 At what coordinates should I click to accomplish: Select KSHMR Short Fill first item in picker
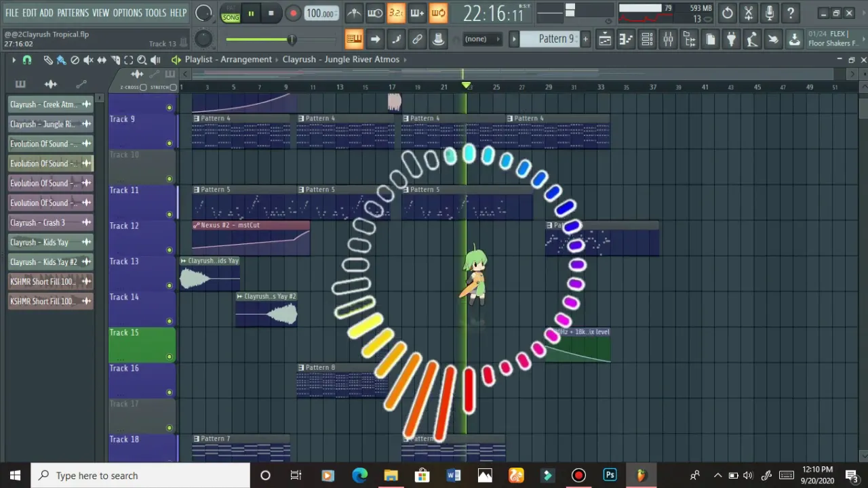[51, 281]
